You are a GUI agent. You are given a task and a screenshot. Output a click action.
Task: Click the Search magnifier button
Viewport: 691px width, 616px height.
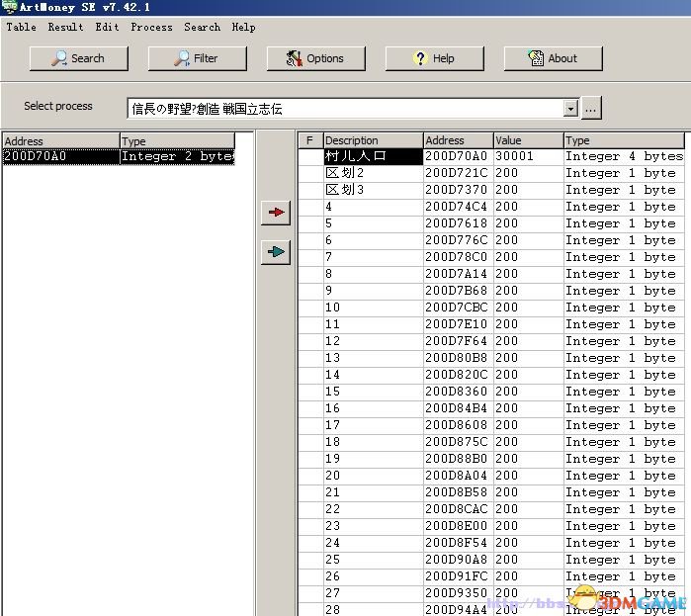[x=79, y=58]
